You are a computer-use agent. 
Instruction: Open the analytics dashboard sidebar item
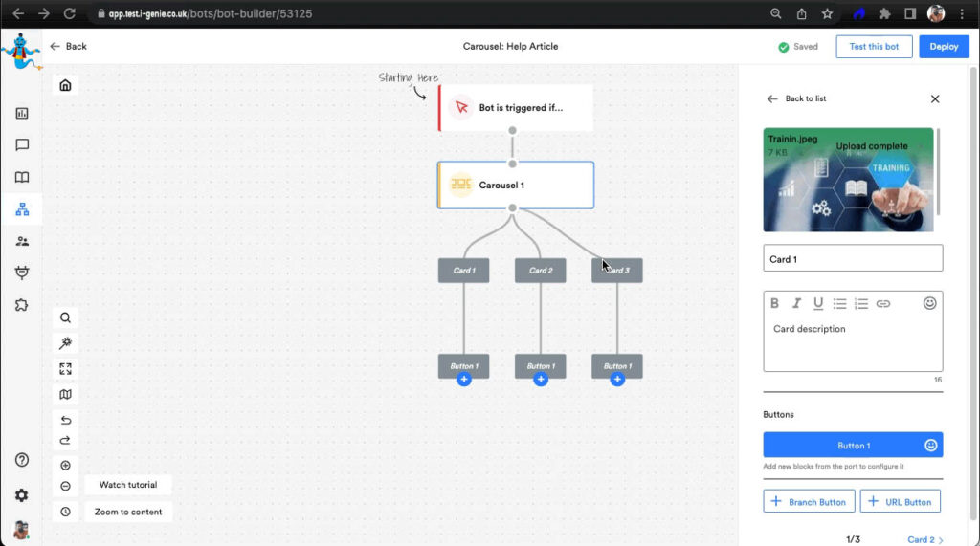point(22,113)
